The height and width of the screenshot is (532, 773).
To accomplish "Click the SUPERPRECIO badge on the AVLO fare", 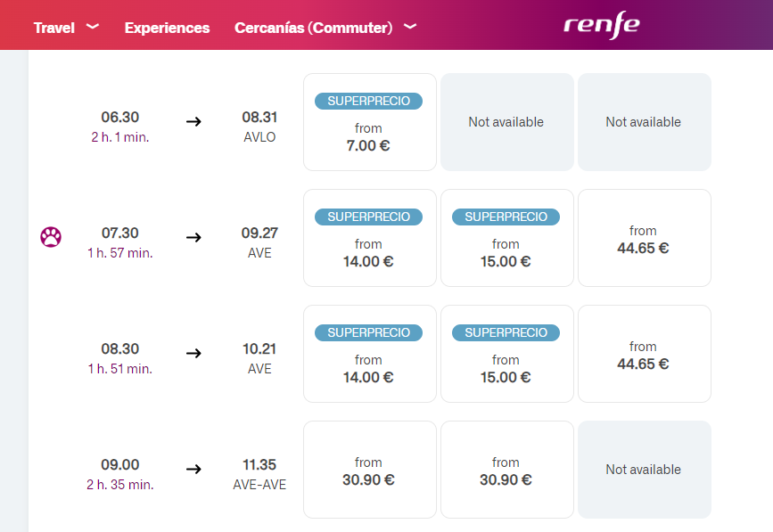I will pos(368,101).
